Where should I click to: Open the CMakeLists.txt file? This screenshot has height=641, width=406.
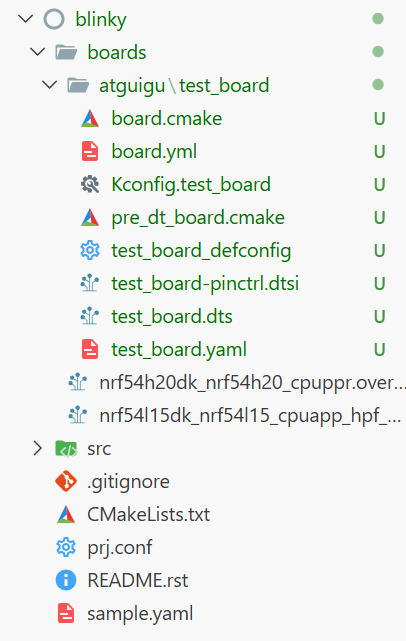148,515
